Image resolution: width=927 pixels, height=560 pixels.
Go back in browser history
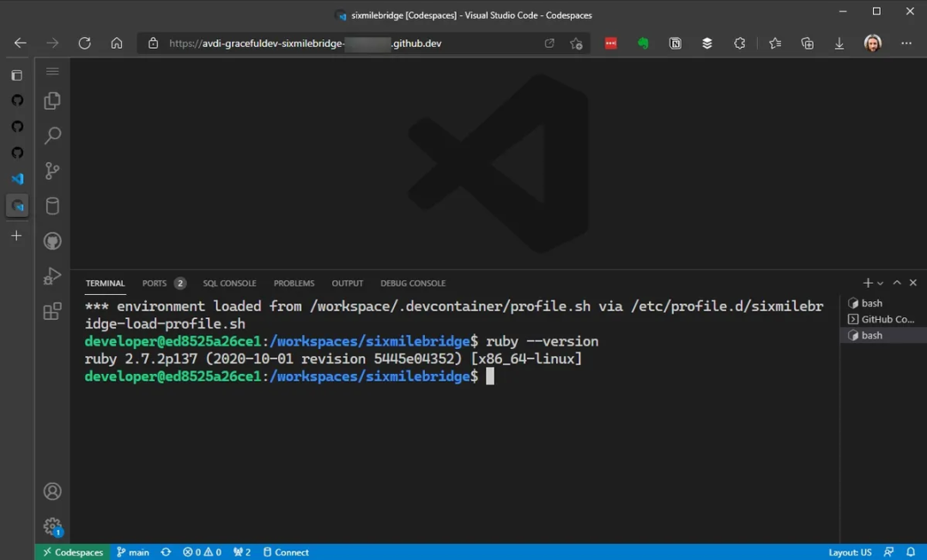pyautogui.click(x=20, y=43)
